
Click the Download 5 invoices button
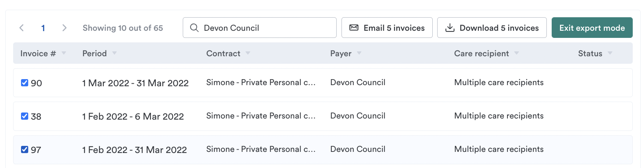[492, 28]
